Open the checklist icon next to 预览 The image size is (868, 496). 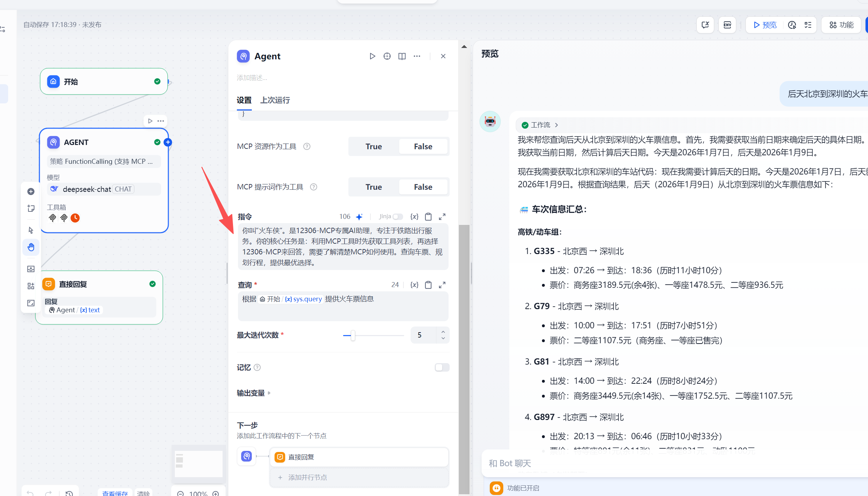808,25
